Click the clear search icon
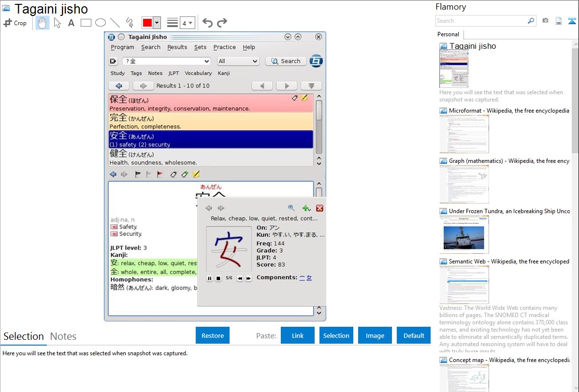579x392 pixels. pos(113,61)
